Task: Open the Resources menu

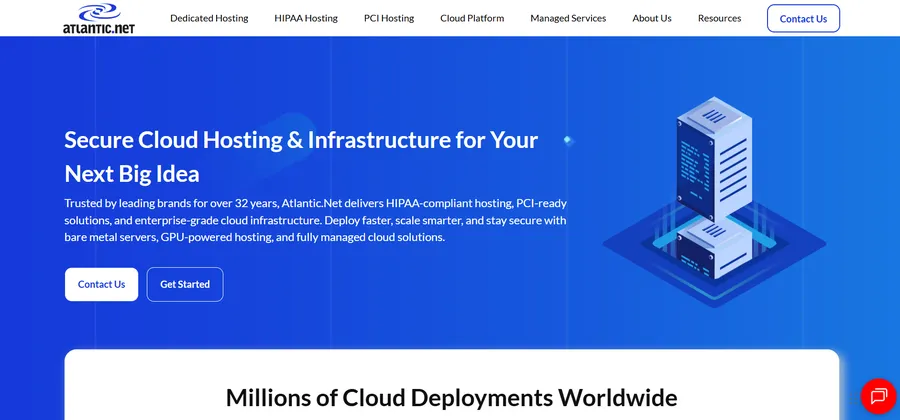Action: tap(719, 18)
